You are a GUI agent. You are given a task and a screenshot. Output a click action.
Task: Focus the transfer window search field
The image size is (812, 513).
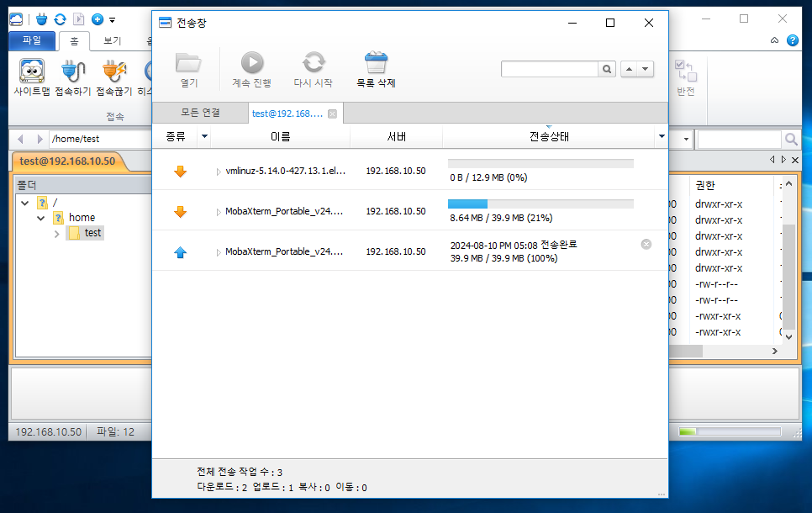coord(550,69)
